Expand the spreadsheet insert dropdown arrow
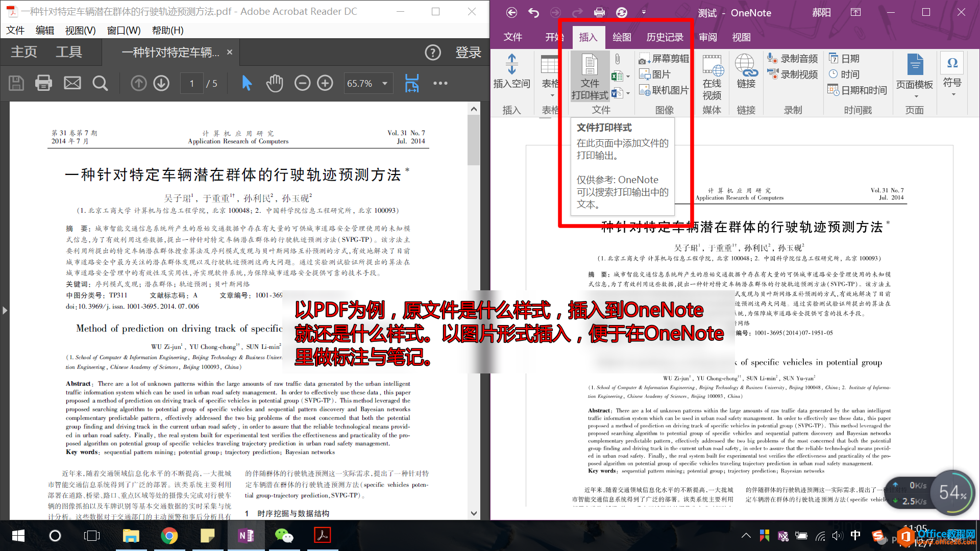This screenshot has width=980, height=551. click(x=628, y=77)
